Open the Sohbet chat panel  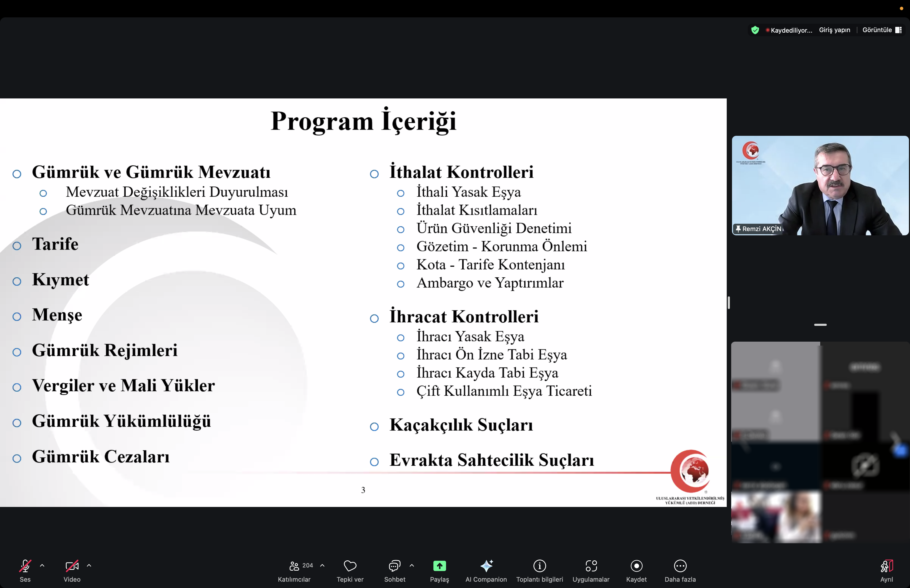point(394,567)
